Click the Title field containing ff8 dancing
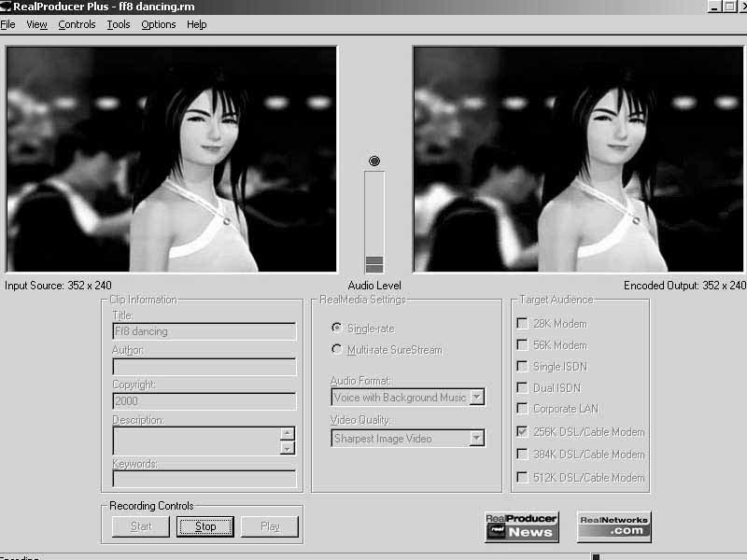The width and height of the screenshot is (747, 560). coord(204,331)
